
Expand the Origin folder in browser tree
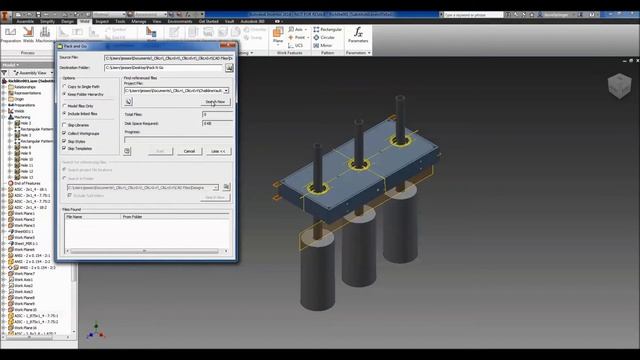pos(4,99)
